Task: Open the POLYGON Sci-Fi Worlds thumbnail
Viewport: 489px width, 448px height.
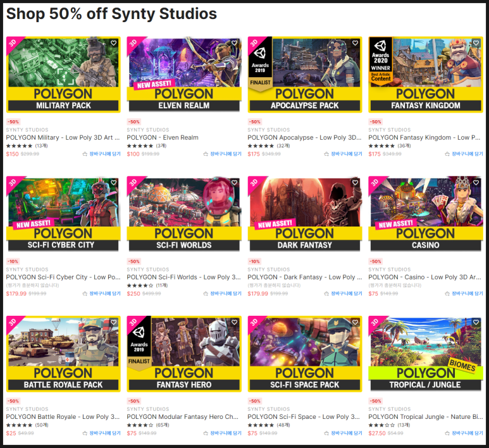Action: 184,215
